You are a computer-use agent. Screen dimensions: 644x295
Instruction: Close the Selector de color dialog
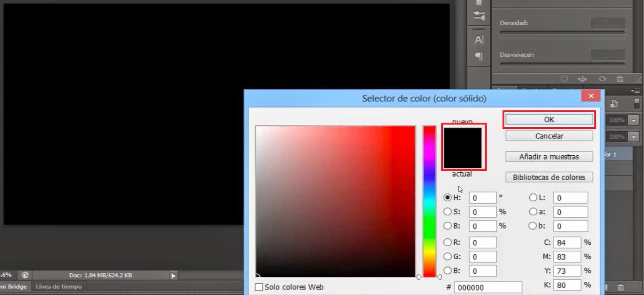pyautogui.click(x=591, y=96)
